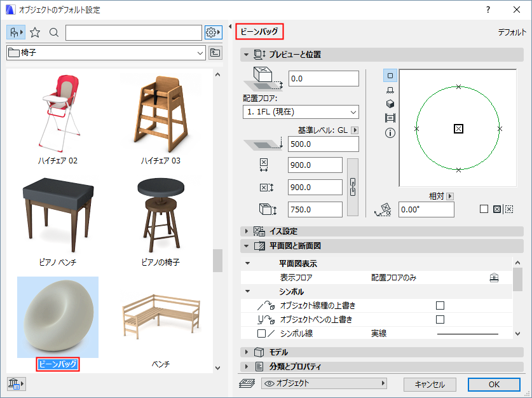This screenshot has height=398, width=532.
Task: Click the デフォルト label
Action: [512, 32]
